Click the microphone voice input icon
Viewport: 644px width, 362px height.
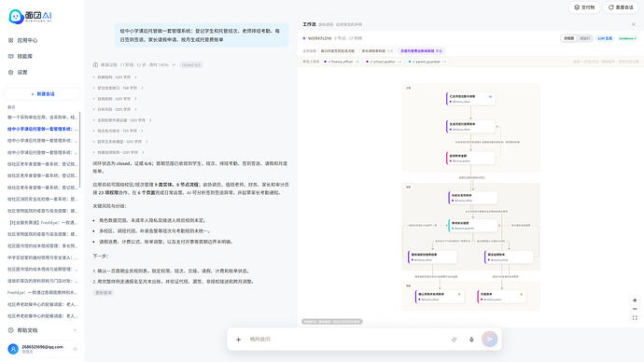point(471,340)
